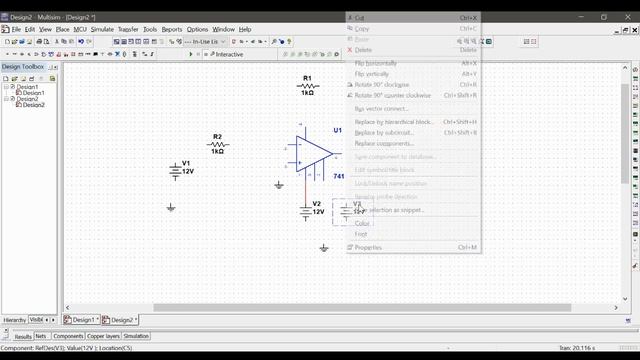The height and width of the screenshot is (360, 640).
Task: Click the Stop simulation button
Action: pyautogui.click(x=206, y=54)
